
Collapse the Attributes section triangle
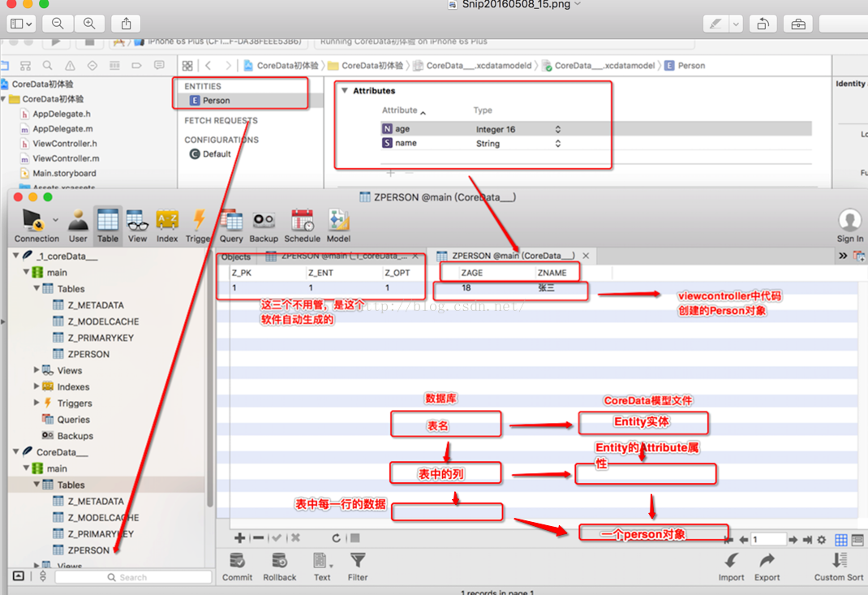click(345, 91)
